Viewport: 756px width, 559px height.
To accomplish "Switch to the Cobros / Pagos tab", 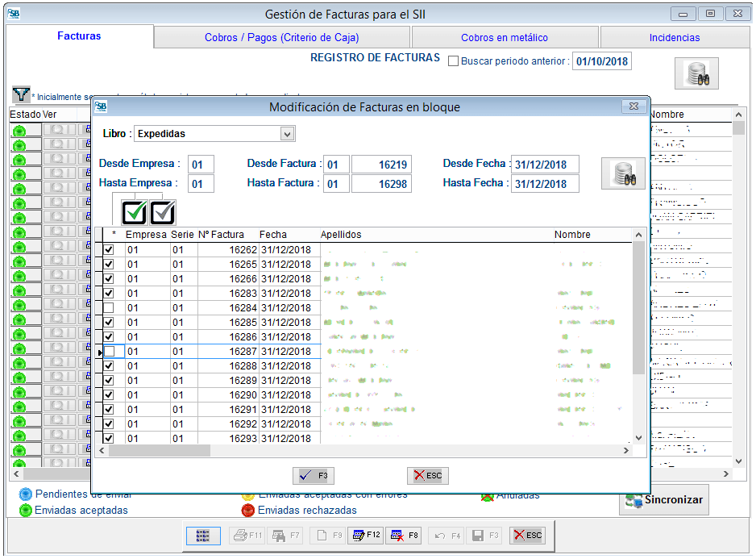I will pos(281,37).
